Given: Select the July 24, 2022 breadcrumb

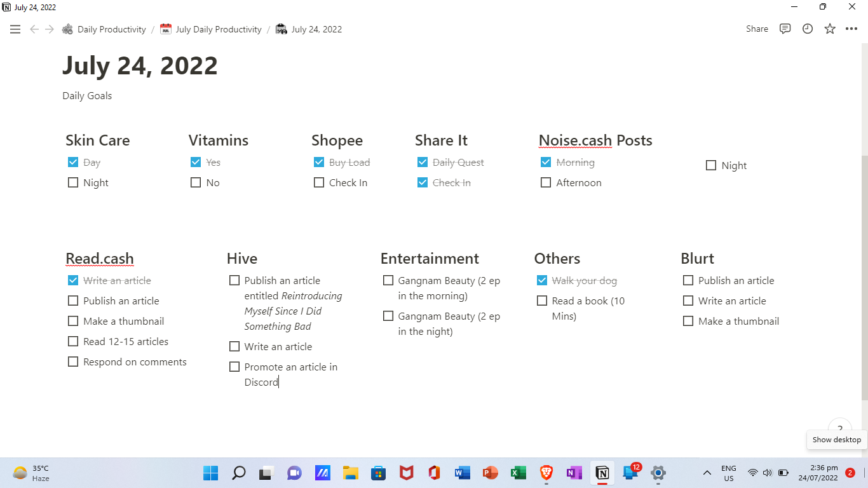Looking at the screenshot, I should click(309, 29).
